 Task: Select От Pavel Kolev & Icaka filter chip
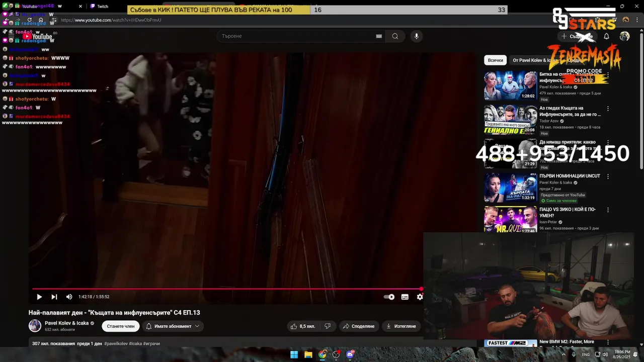coord(535,60)
